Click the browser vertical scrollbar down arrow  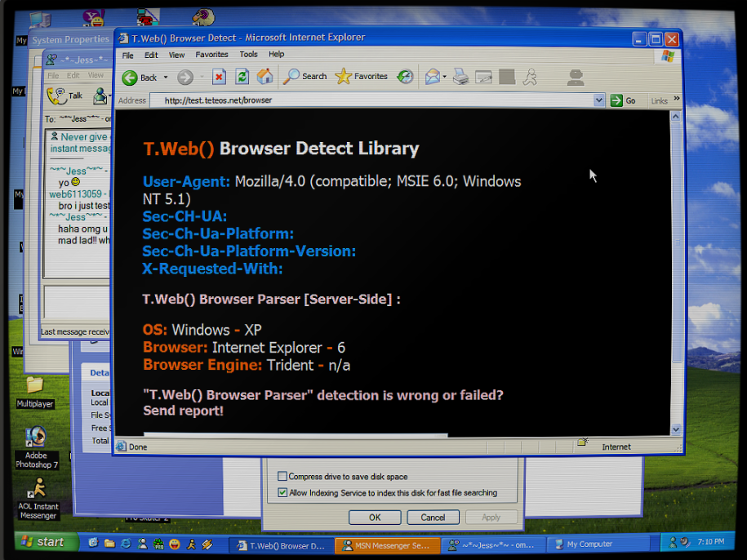point(675,429)
